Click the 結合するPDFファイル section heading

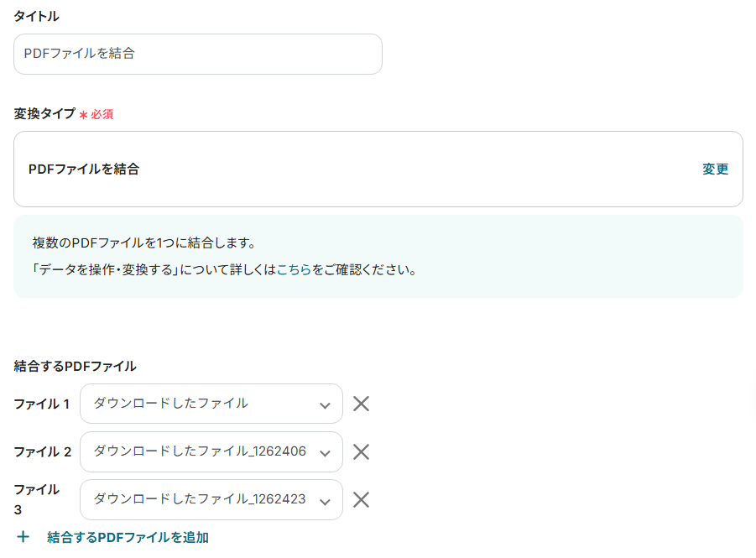point(75,366)
